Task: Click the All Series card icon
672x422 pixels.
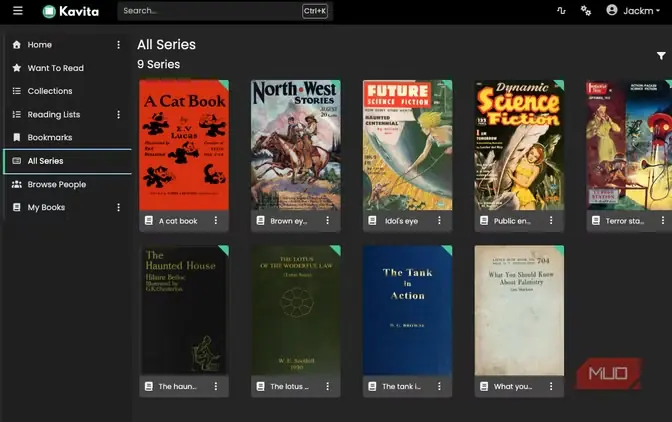Action: click(17, 161)
